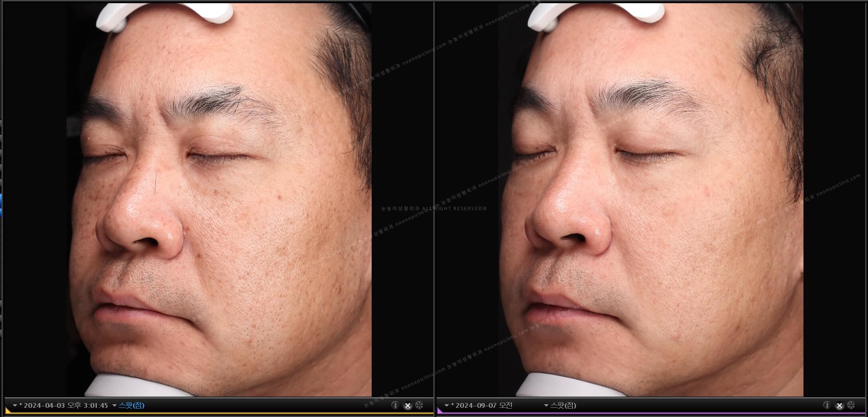Click info icon in the left panel bar
This screenshot has width=868, height=417.
(395, 405)
